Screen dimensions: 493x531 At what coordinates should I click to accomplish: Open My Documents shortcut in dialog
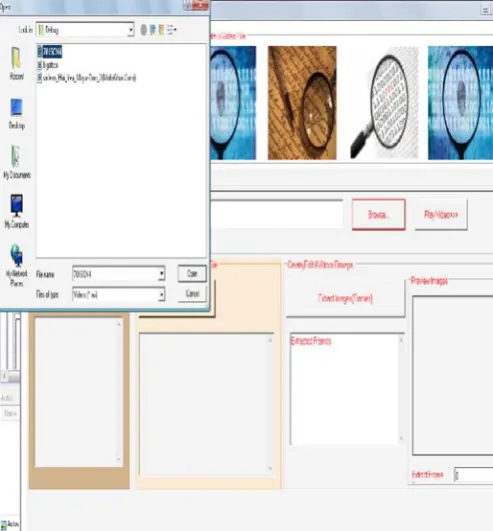[16, 163]
